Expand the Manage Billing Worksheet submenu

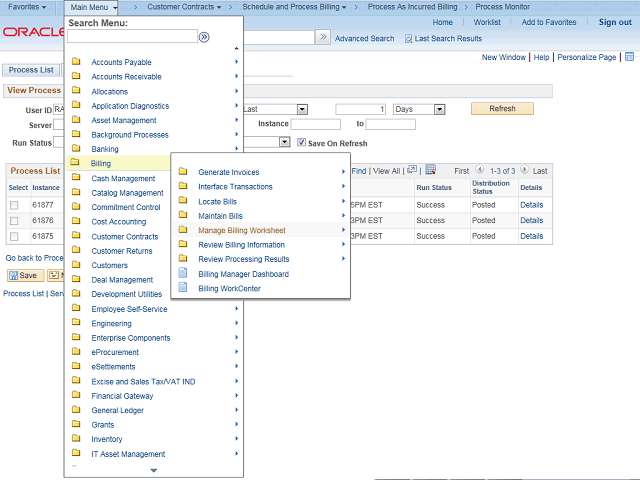pyautogui.click(x=241, y=230)
